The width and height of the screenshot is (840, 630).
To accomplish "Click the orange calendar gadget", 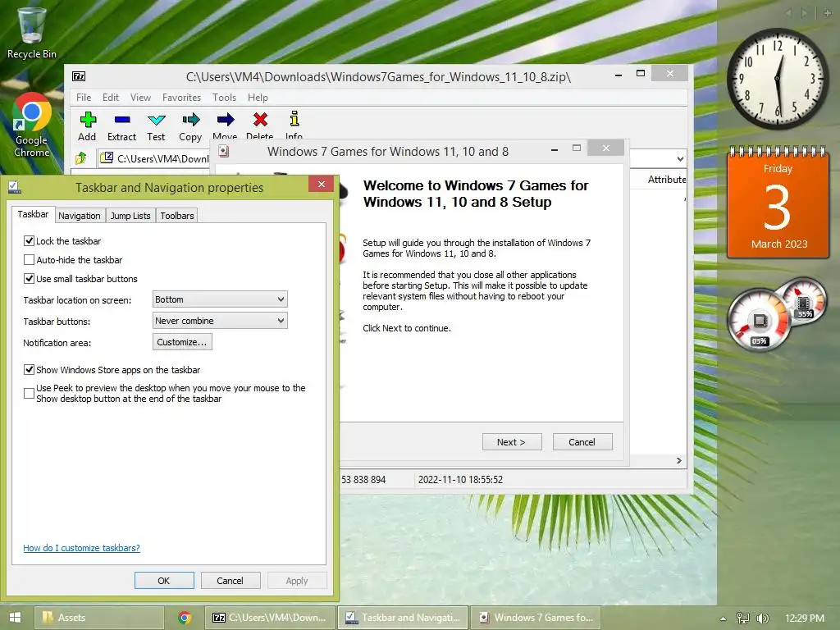I will 778,203.
